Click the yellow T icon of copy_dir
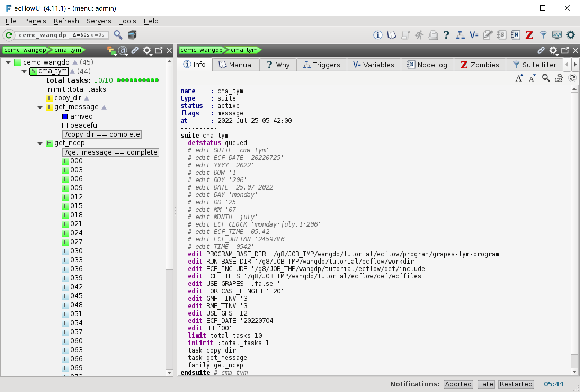The height and width of the screenshot is (392, 580). point(49,98)
